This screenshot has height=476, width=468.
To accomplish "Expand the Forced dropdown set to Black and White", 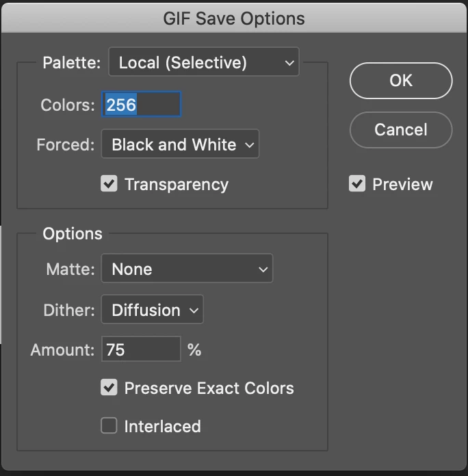I will point(179,145).
